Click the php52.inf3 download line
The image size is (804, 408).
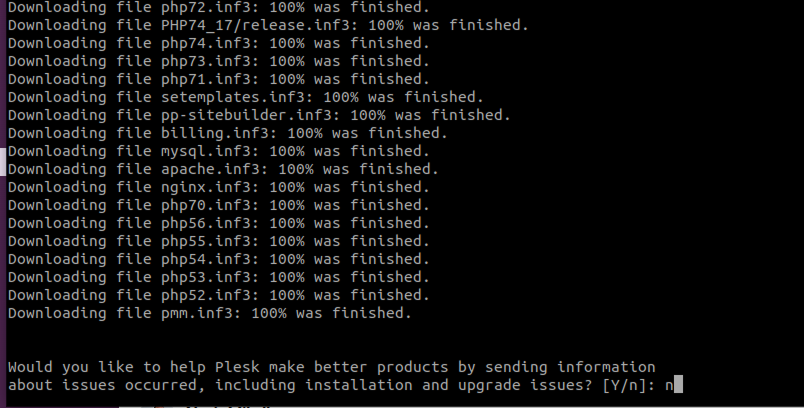[x=218, y=295]
